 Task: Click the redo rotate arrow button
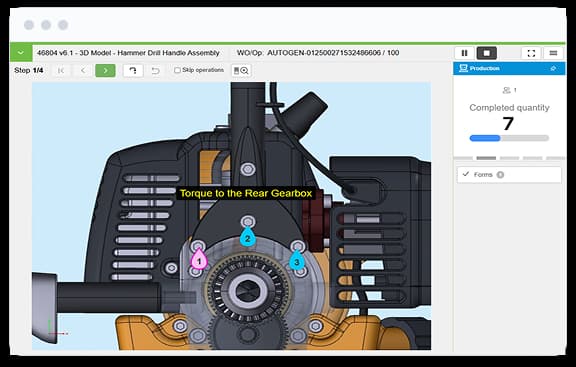pos(133,71)
